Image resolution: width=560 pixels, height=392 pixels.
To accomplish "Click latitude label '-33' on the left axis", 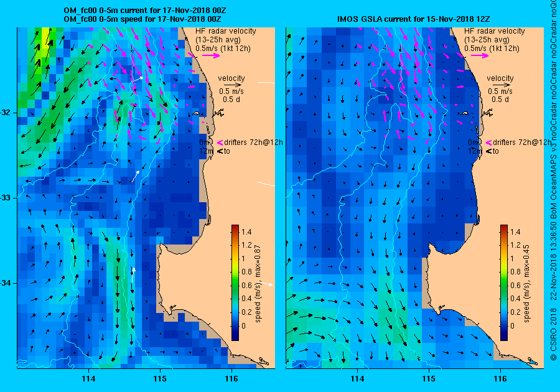I will (6, 198).
